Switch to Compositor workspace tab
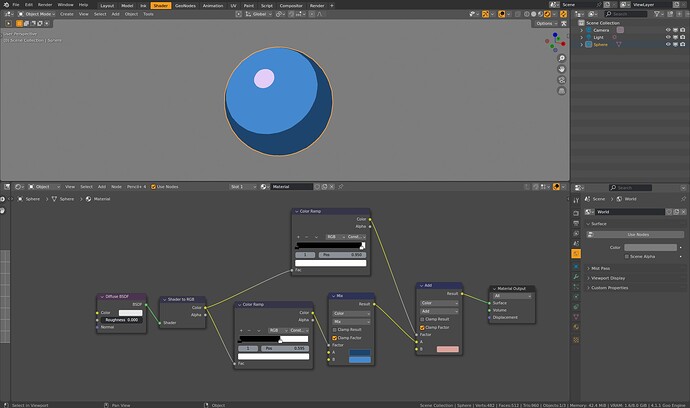Image resolution: width=690 pixels, height=408 pixels. [291, 6]
